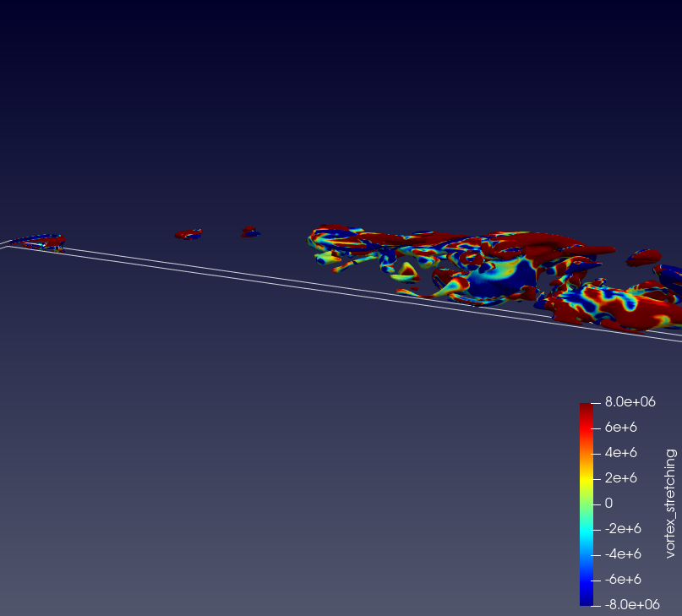The width and height of the screenshot is (682, 616).
Task: Click the dark blue bottom of the color legend
Action: click(x=587, y=599)
